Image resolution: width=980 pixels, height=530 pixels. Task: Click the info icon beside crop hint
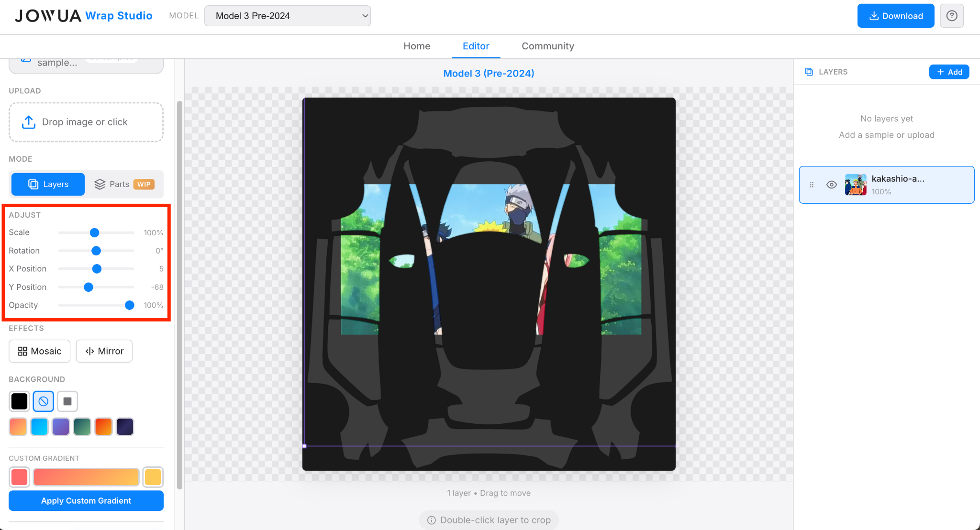pos(431,520)
